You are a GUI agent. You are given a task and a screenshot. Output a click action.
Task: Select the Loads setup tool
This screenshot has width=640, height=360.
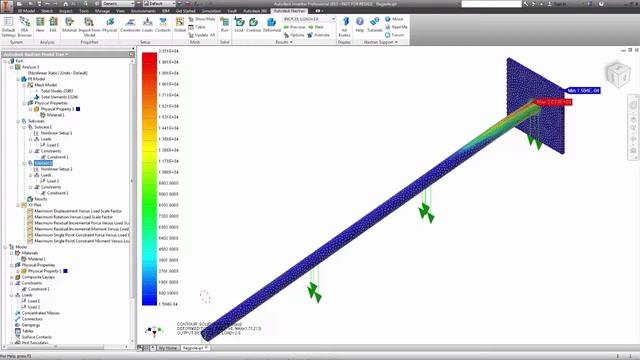point(147,24)
